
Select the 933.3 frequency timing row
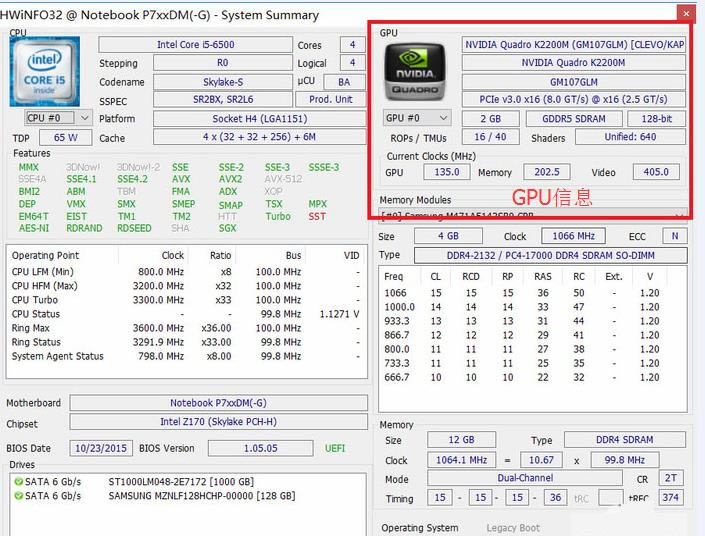pyautogui.click(x=533, y=321)
